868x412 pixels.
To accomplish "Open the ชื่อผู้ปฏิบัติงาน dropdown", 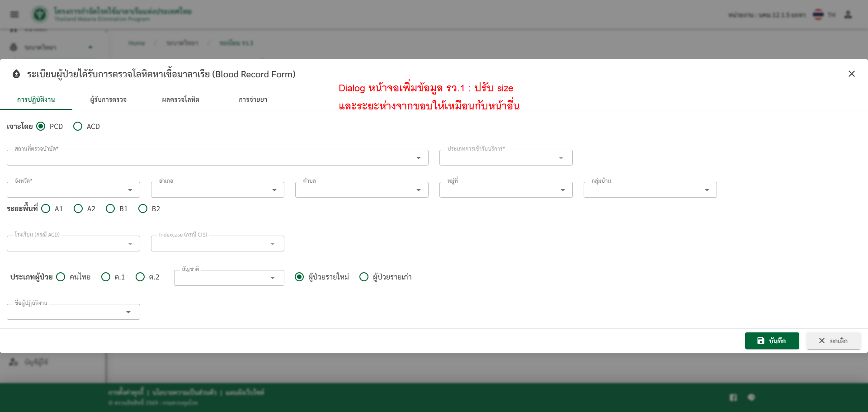I will 73,312.
